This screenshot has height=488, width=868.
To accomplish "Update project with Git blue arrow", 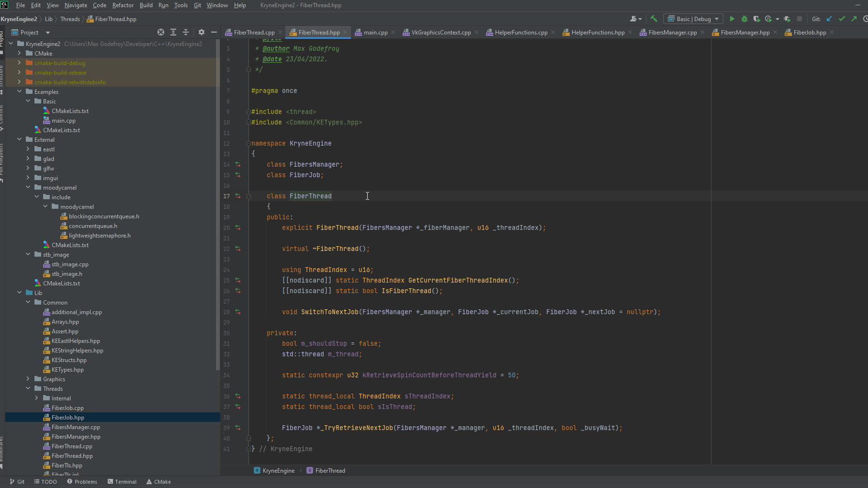I will (x=829, y=19).
